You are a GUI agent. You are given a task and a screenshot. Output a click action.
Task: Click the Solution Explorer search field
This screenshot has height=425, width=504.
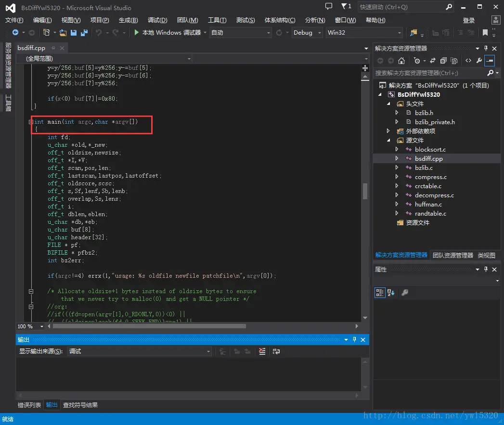click(x=431, y=73)
